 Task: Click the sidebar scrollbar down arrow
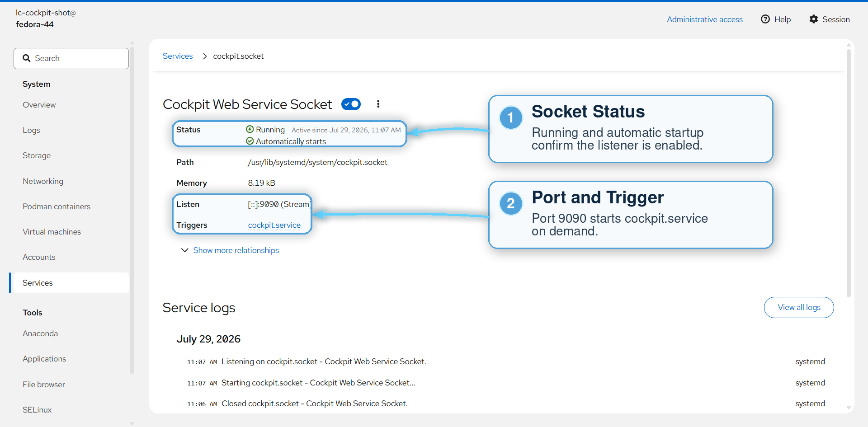point(132,423)
